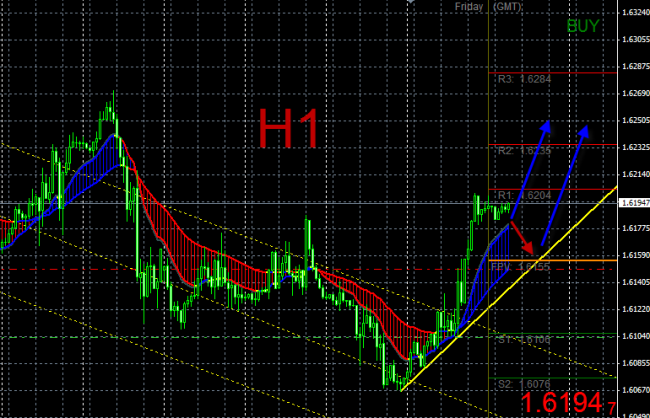Click the 1.60670 price axis value

(635, 390)
